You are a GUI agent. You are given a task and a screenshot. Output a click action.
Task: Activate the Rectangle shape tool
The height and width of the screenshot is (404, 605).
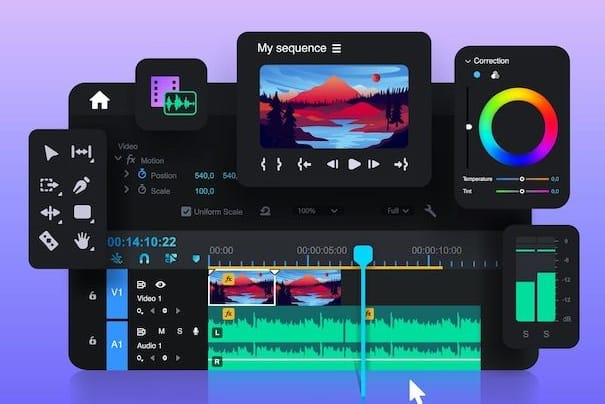tap(82, 212)
